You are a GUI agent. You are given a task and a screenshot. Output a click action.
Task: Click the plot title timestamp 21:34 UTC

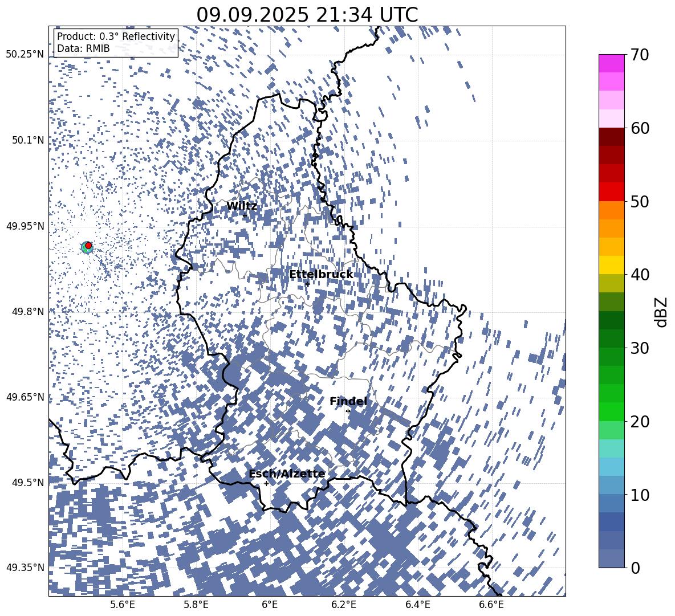367,15
